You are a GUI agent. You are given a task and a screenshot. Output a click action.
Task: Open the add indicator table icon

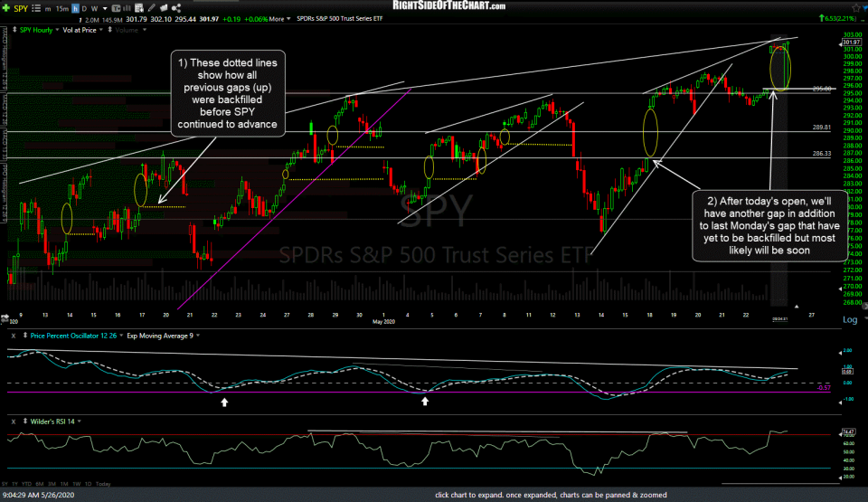[139, 8]
